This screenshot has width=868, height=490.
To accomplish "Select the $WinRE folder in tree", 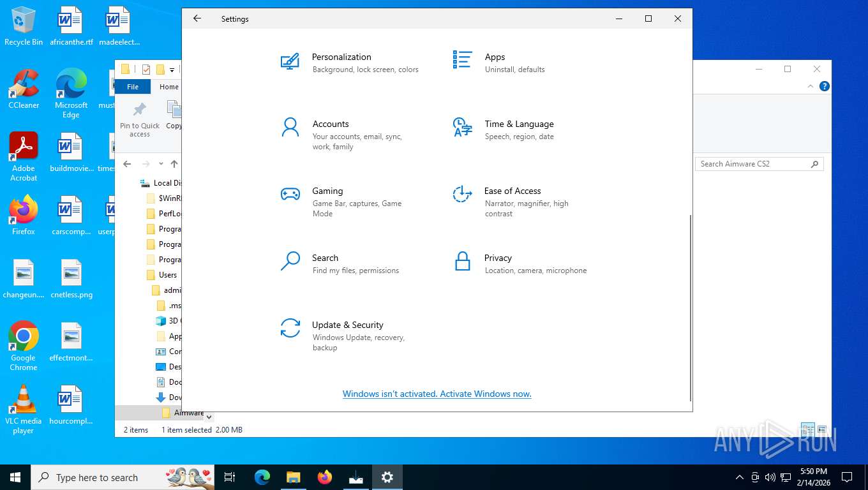I will 165,198.
